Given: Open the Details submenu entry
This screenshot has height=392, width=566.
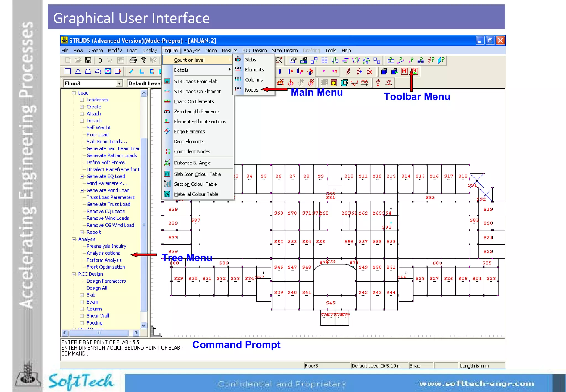Looking at the screenshot, I should (198, 70).
